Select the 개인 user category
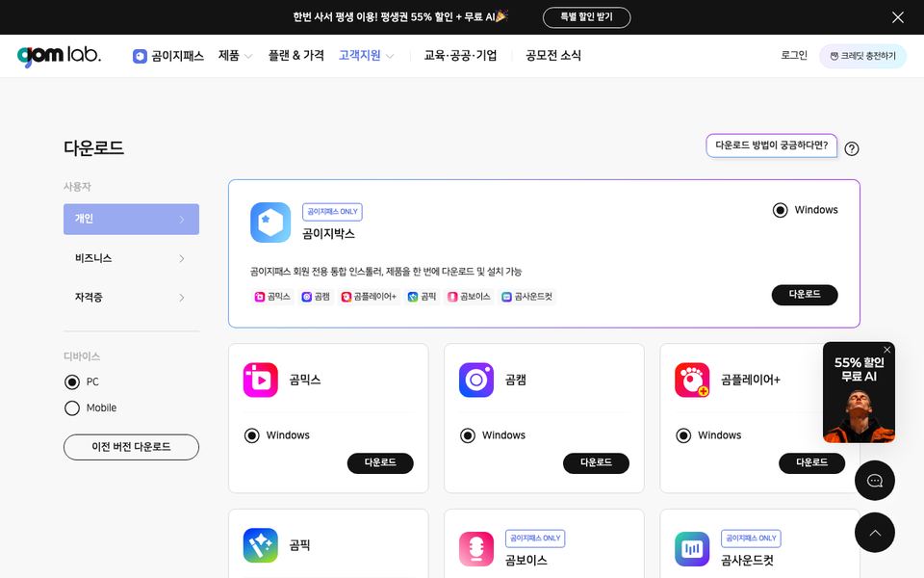The width and height of the screenshot is (924, 578). (131, 220)
